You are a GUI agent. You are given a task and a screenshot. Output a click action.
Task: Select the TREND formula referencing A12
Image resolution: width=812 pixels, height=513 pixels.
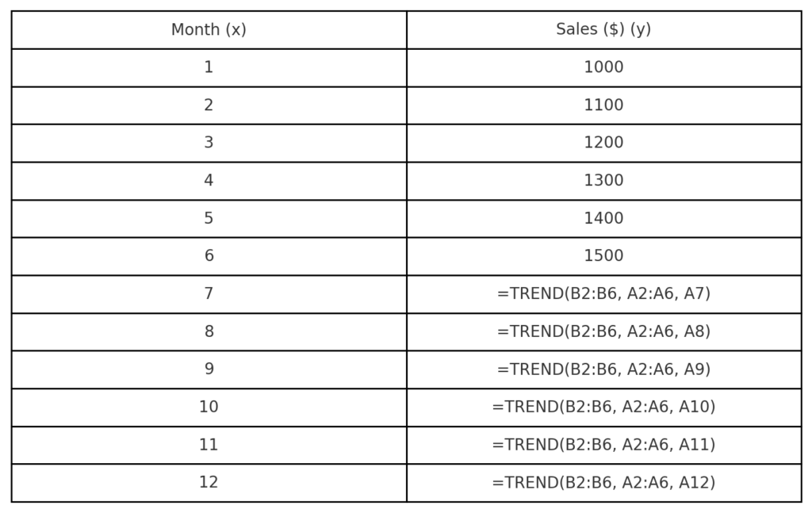[603, 483]
